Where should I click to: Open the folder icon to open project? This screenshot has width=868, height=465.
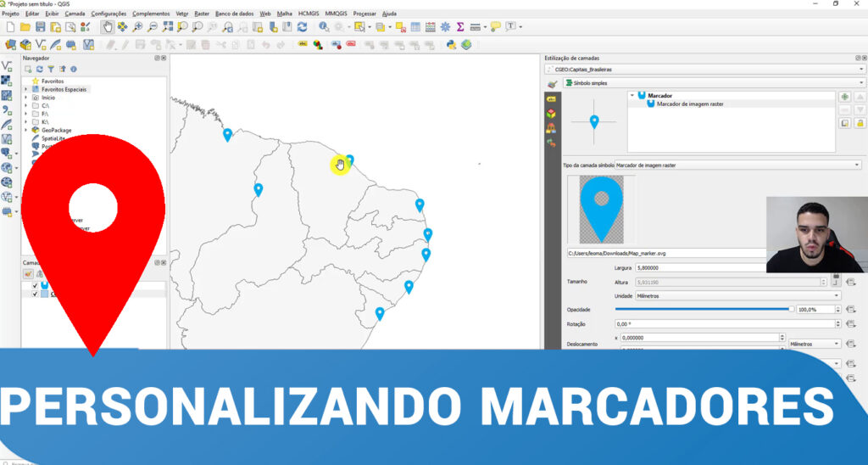tap(25, 27)
